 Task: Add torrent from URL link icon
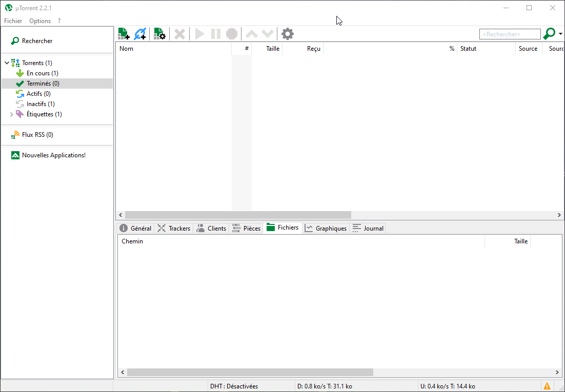pyautogui.click(x=140, y=34)
